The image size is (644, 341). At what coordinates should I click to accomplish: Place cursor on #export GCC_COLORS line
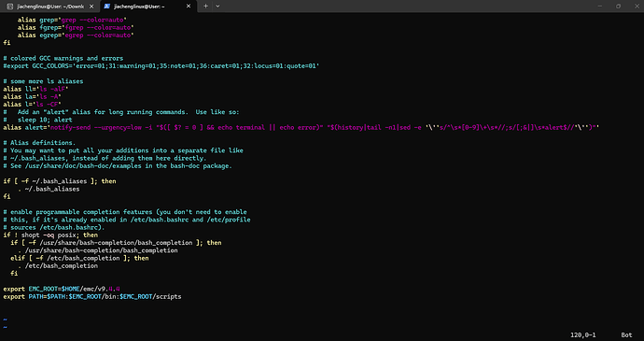click(x=161, y=65)
